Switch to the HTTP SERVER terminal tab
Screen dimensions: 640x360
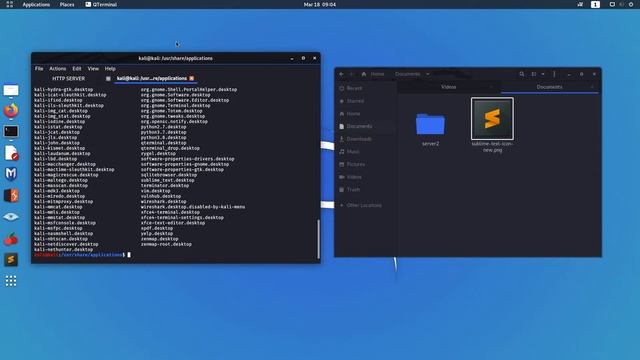point(69,78)
